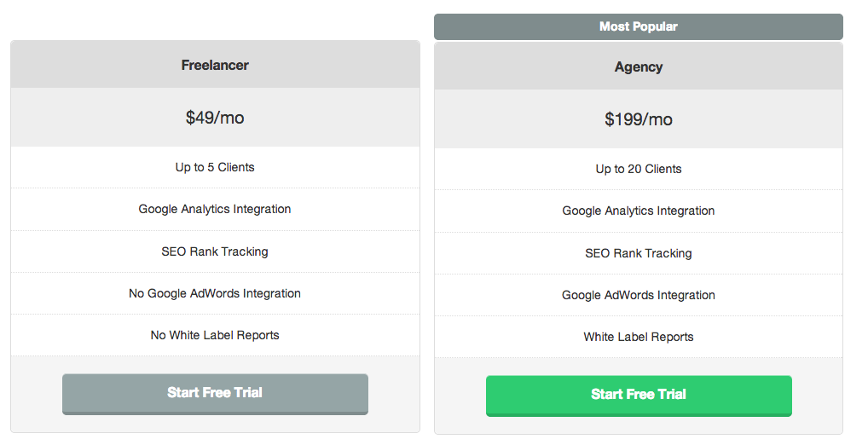The image size is (868, 445).
Task: Click Agency's Google AdWords Integration feature
Action: click(x=639, y=295)
